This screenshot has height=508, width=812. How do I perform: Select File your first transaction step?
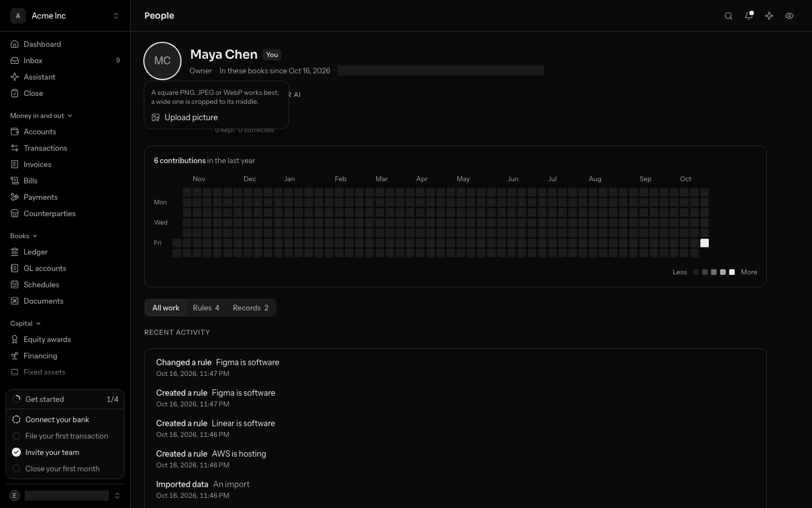click(65, 436)
